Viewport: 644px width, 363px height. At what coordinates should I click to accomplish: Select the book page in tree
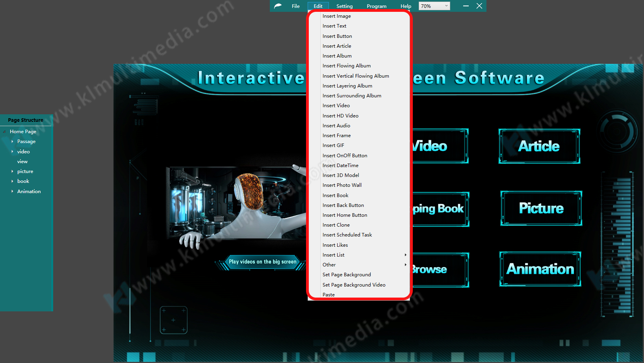(x=23, y=181)
